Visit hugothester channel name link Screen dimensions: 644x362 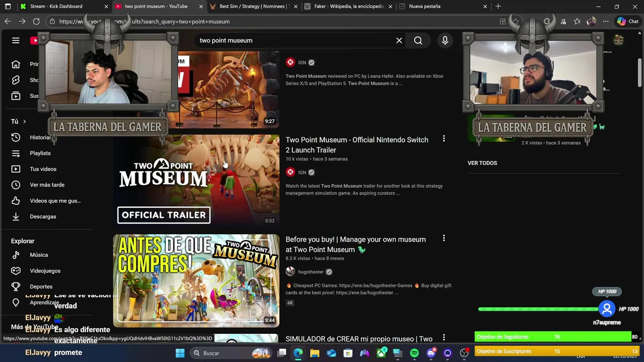coord(311,272)
